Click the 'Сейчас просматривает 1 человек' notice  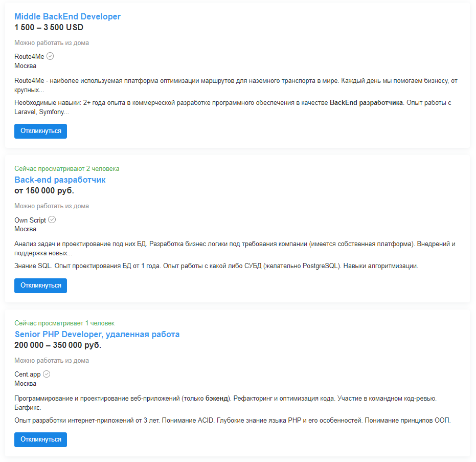pyautogui.click(x=64, y=323)
